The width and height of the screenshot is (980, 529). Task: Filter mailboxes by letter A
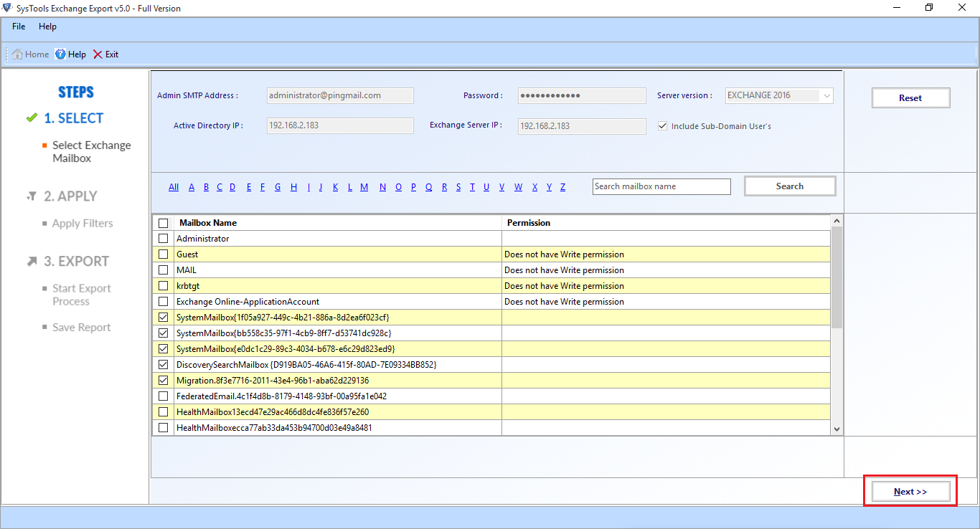(x=192, y=187)
